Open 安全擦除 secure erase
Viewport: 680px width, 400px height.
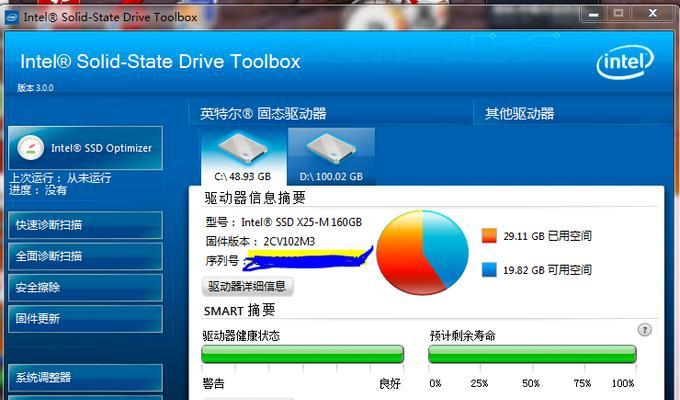pos(85,287)
